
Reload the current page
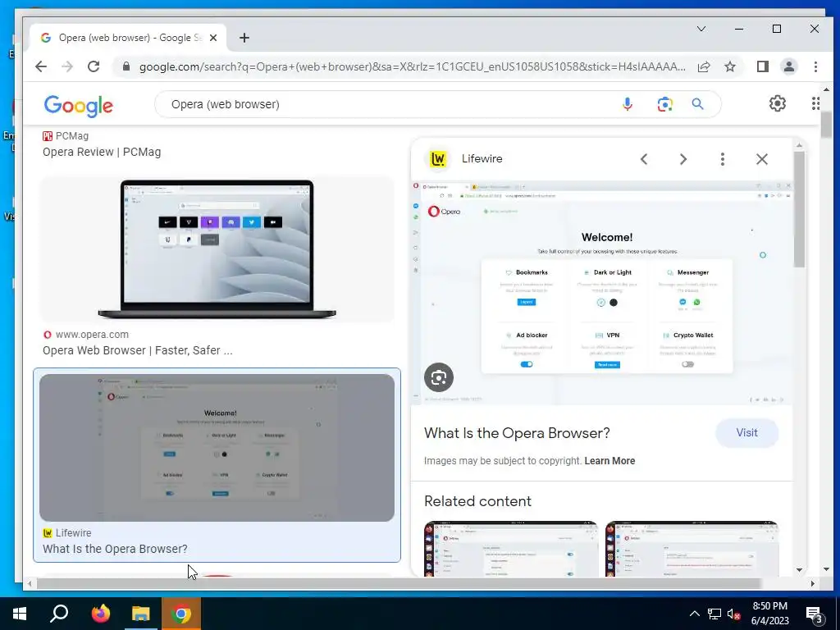coord(94,66)
